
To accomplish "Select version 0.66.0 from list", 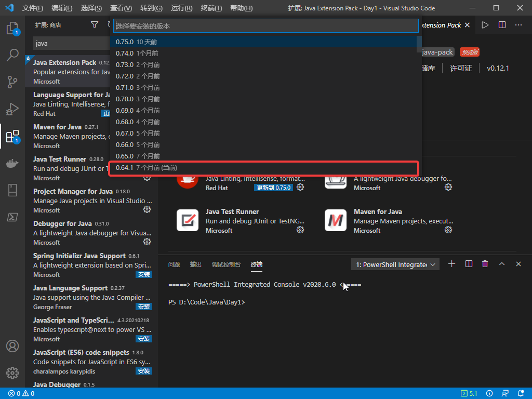I will tap(263, 145).
